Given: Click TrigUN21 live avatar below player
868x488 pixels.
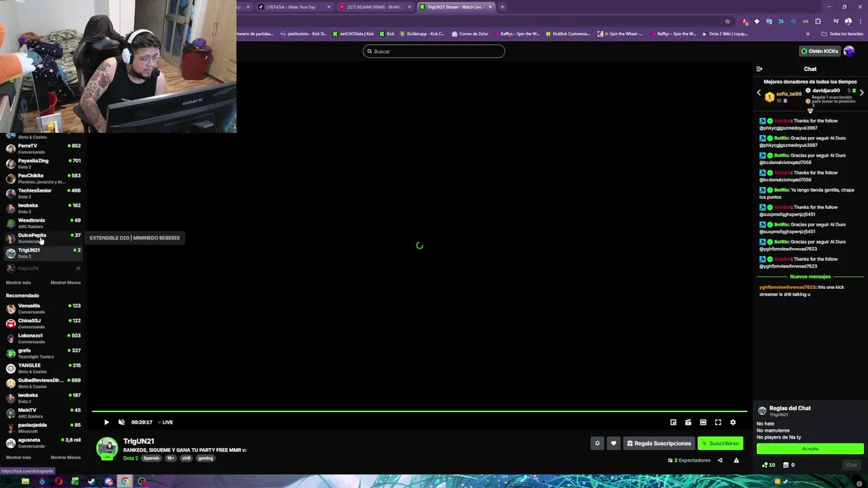Looking at the screenshot, I should [x=106, y=448].
